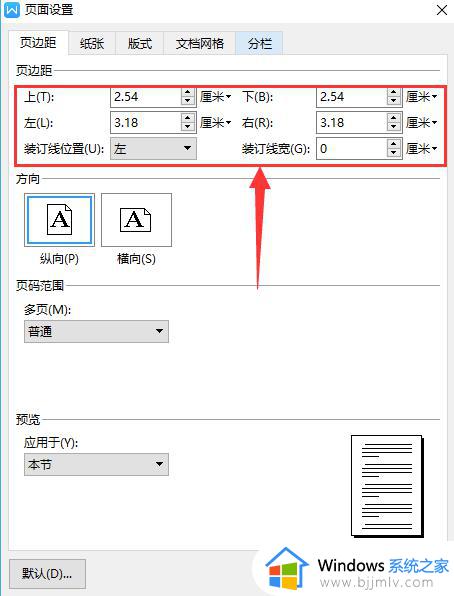
Task: Switch to the 页边距 tab
Action: (x=38, y=43)
